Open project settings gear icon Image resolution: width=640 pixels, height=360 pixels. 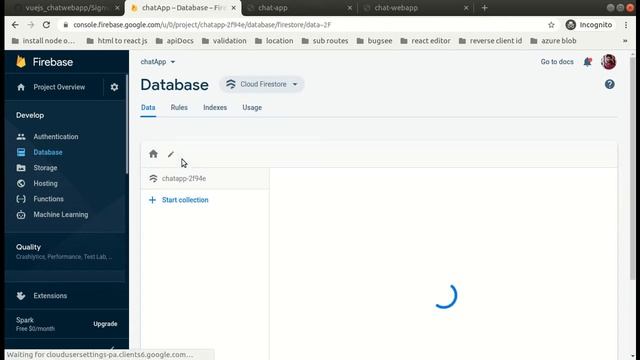tap(114, 87)
